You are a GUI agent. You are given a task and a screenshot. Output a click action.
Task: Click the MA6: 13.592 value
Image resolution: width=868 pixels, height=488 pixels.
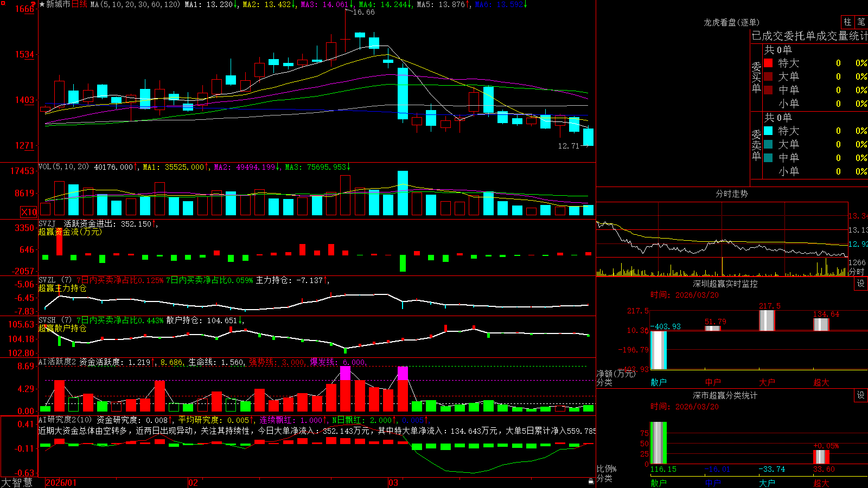500,4
